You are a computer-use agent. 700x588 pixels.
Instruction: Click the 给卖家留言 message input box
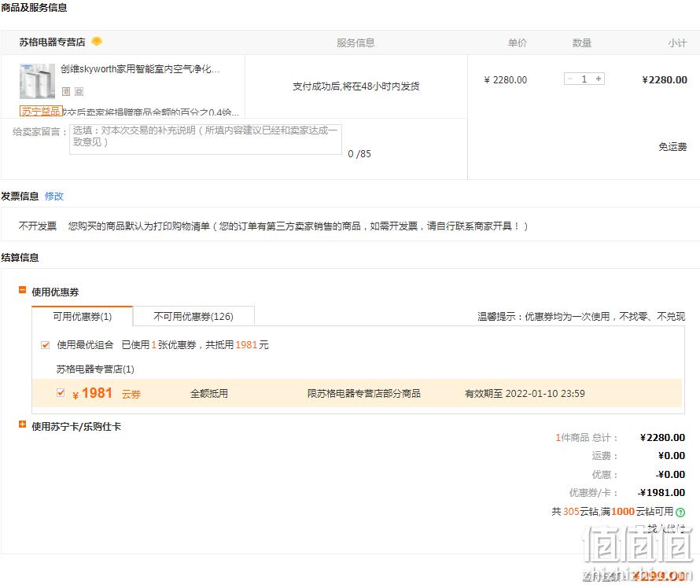point(205,140)
